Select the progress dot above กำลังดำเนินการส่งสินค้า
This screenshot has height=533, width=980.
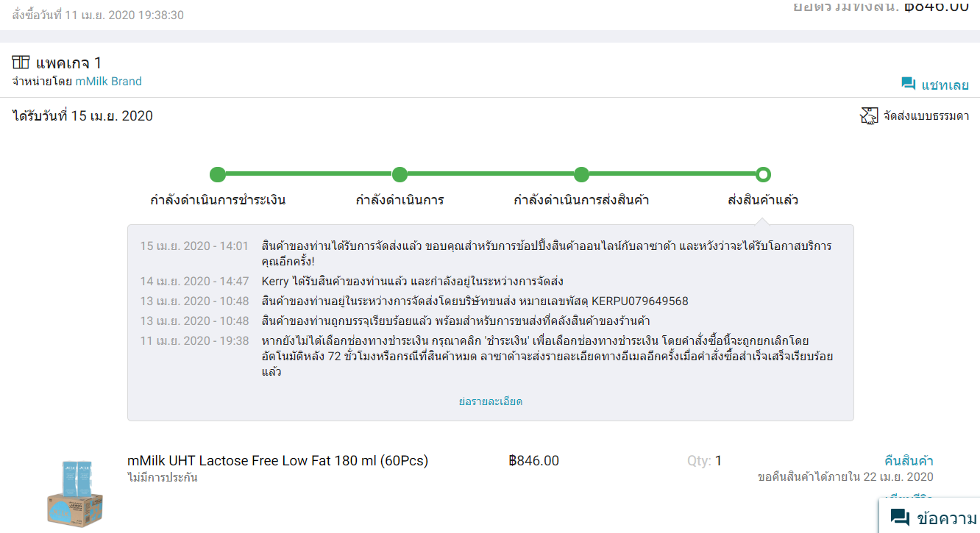click(x=581, y=175)
